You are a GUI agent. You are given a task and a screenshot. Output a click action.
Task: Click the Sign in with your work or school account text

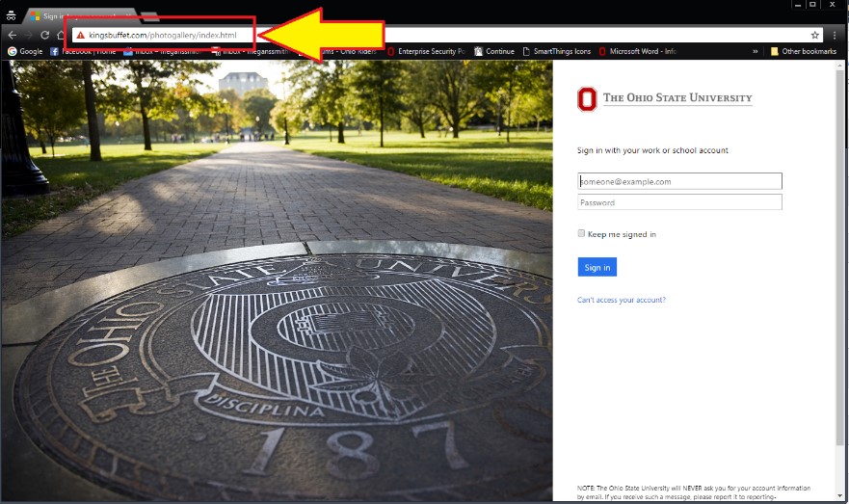tap(652, 150)
